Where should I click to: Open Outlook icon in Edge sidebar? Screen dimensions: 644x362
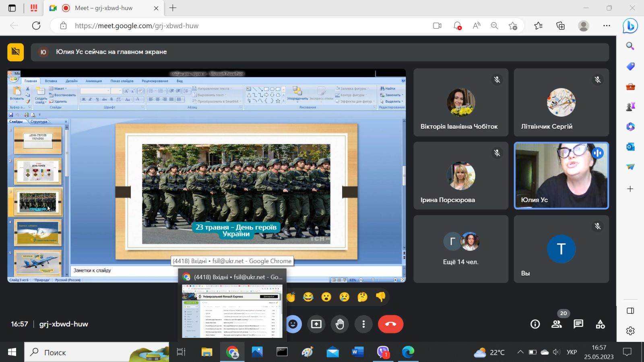[x=630, y=147]
